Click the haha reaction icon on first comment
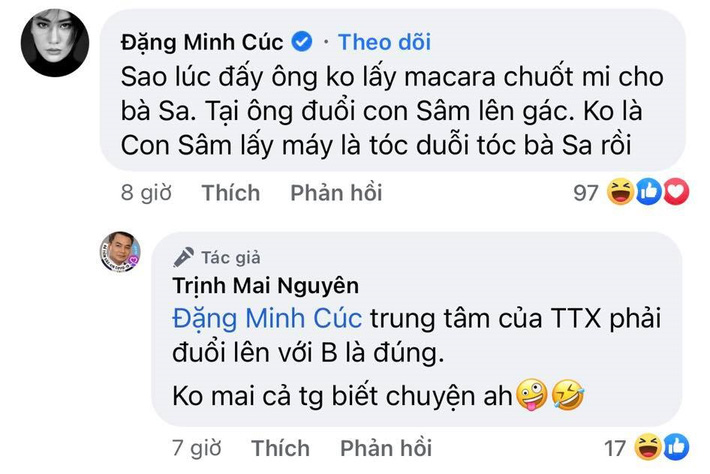The image size is (710, 474). pyautogui.click(x=621, y=192)
